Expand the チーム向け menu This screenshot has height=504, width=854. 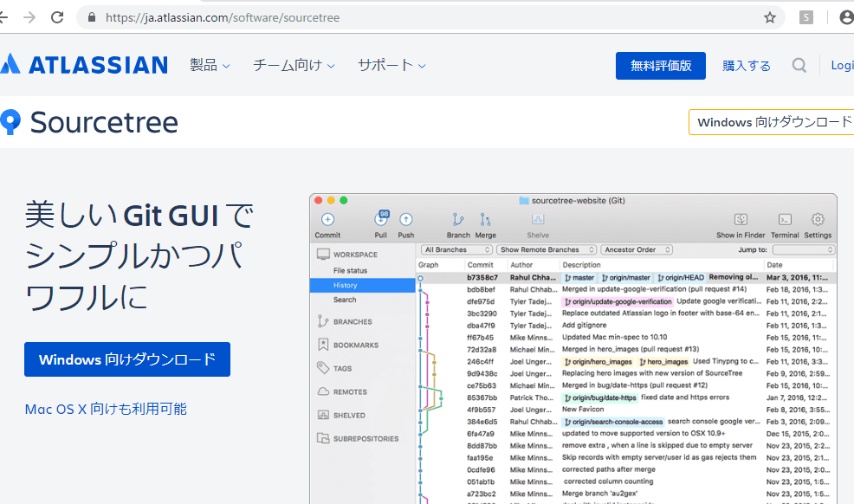click(x=294, y=65)
